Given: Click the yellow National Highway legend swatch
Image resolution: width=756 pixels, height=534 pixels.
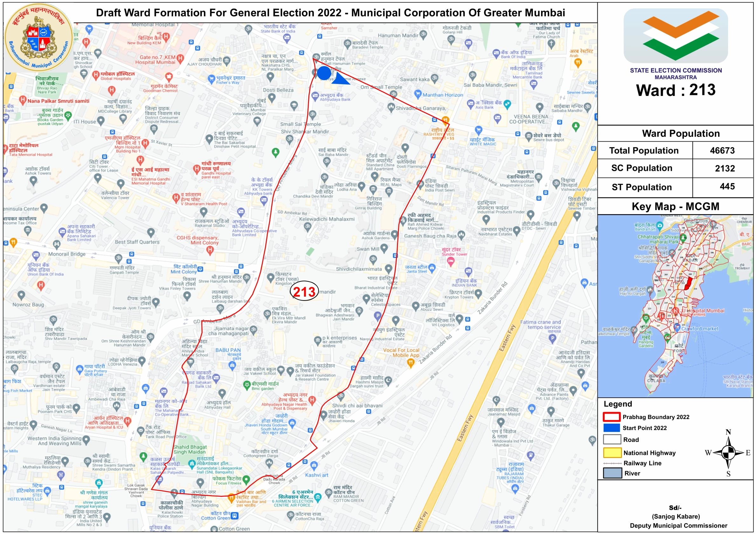Looking at the screenshot, I should pyautogui.click(x=612, y=453).
